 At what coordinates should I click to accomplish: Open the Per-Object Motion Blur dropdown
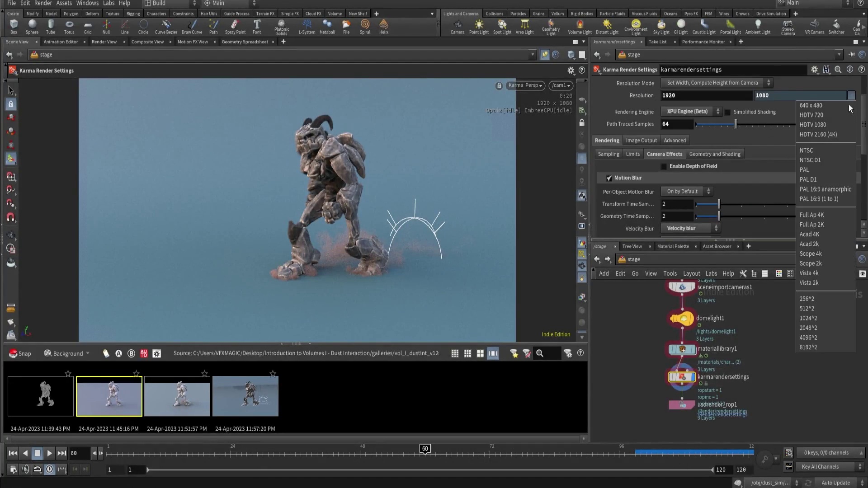(686, 192)
